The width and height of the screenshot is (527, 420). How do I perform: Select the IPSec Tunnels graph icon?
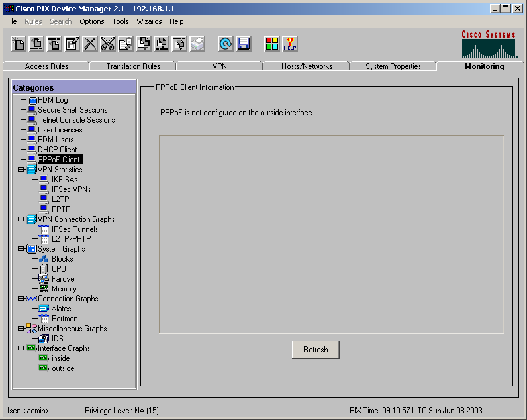[x=44, y=229]
